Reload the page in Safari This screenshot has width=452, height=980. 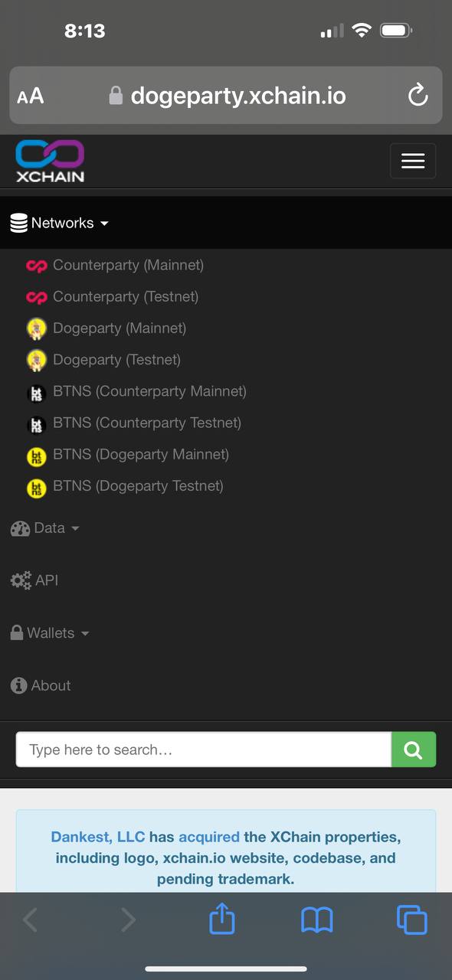pos(418,96)
